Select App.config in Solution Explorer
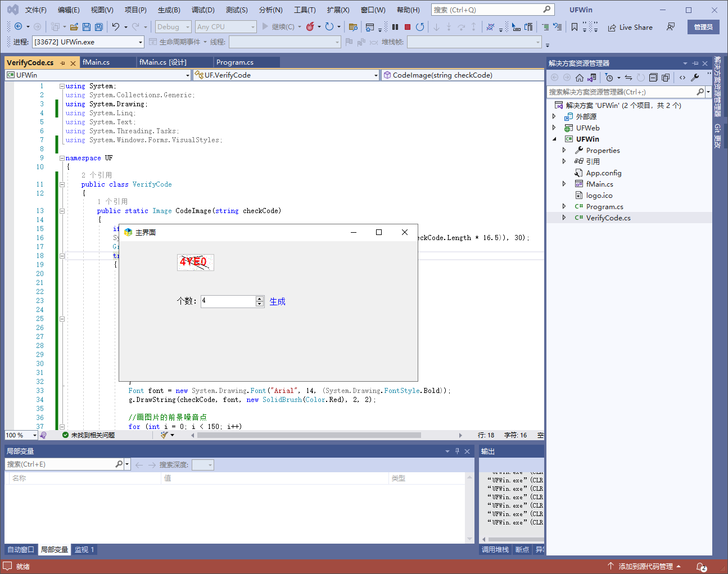728x574 pixels. (604, 173)
